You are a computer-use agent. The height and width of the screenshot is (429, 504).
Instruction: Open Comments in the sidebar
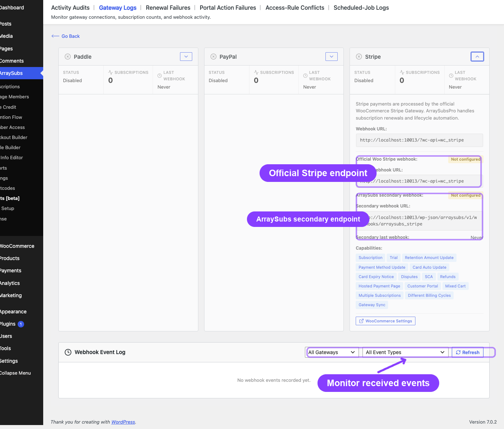(22, 61)
